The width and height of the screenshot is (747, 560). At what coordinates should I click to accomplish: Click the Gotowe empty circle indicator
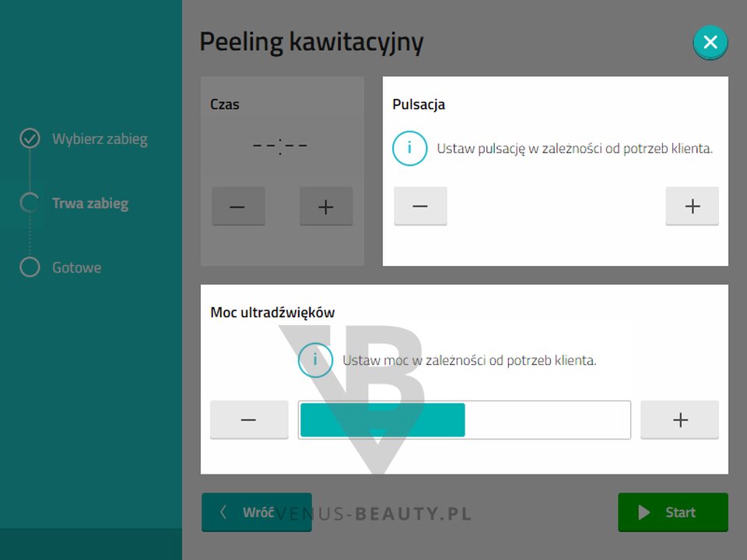click(x=30, y=267)
